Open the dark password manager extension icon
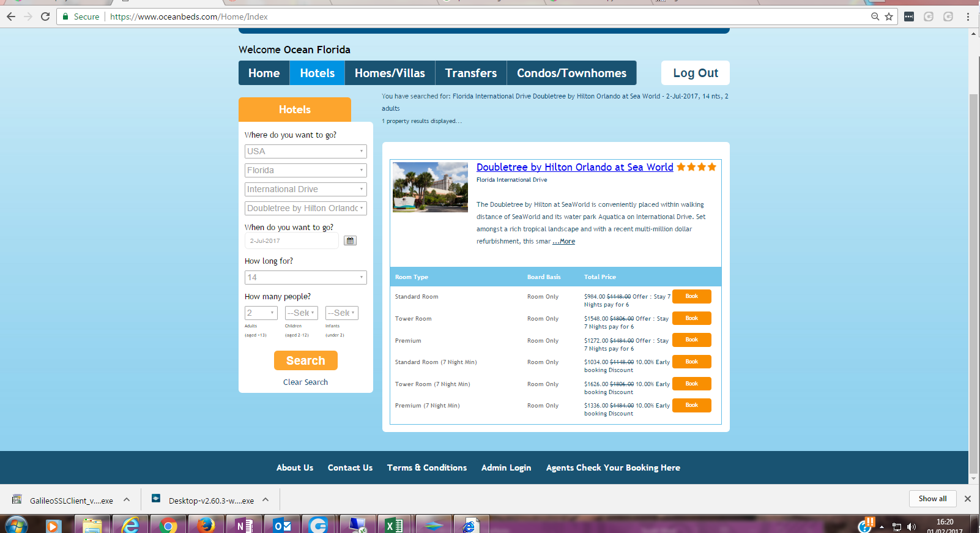The image size is (980, 533). pos(909,17)
